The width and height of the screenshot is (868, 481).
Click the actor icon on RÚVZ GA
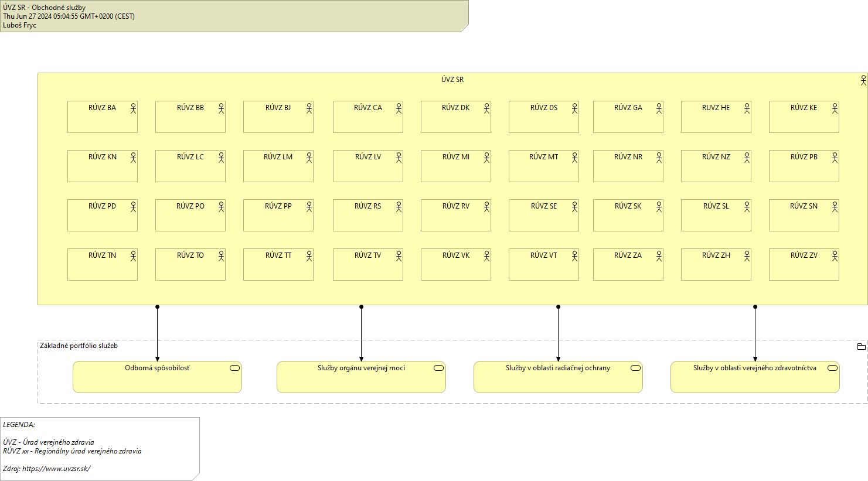(x=659, y=108)
